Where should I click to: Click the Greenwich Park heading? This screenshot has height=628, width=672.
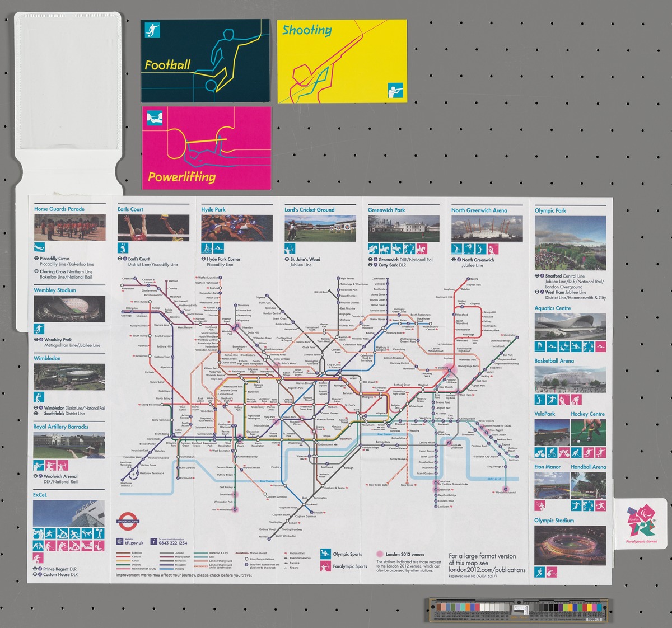(x=386, y=210)
